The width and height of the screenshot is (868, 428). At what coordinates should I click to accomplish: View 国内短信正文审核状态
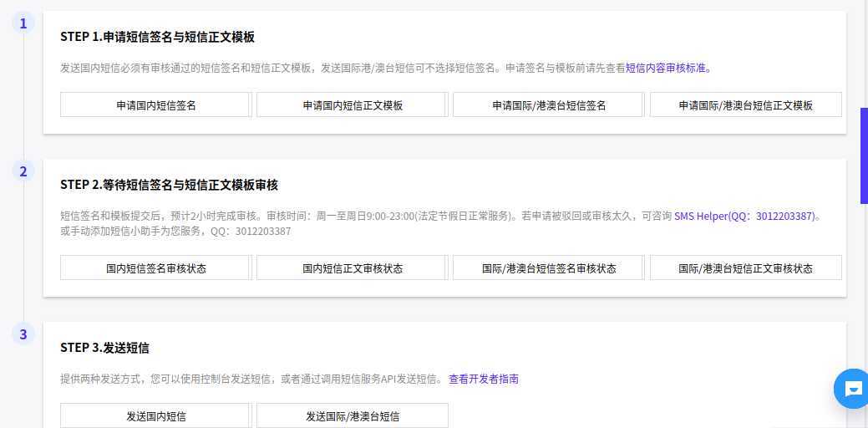tap(352, 267)
